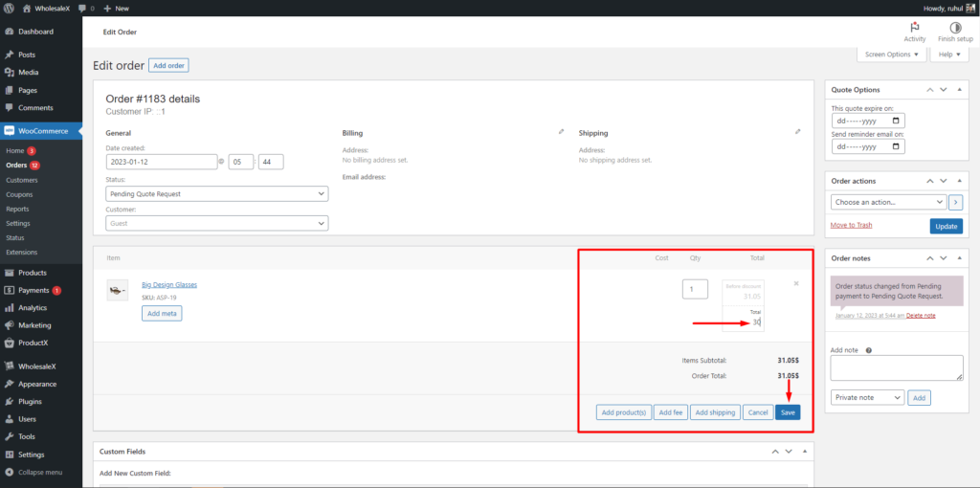The height and width of the screenshot is (488, 980).
Task: Click the New content plus button
Action: click(116, 9)
